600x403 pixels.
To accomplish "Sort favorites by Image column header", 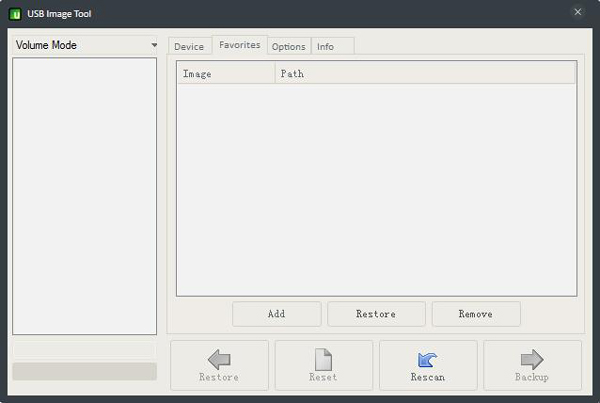I will (226, 73).
